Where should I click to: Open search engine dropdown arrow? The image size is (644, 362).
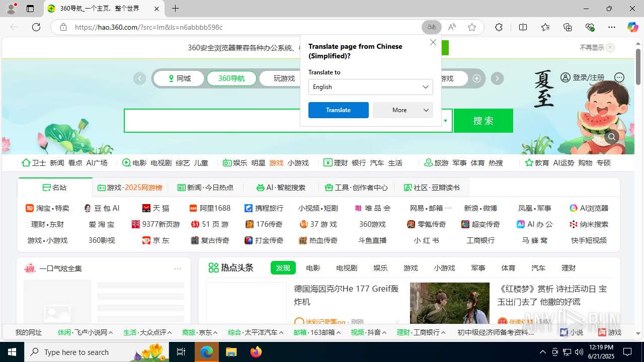click(x=445, y=121)
